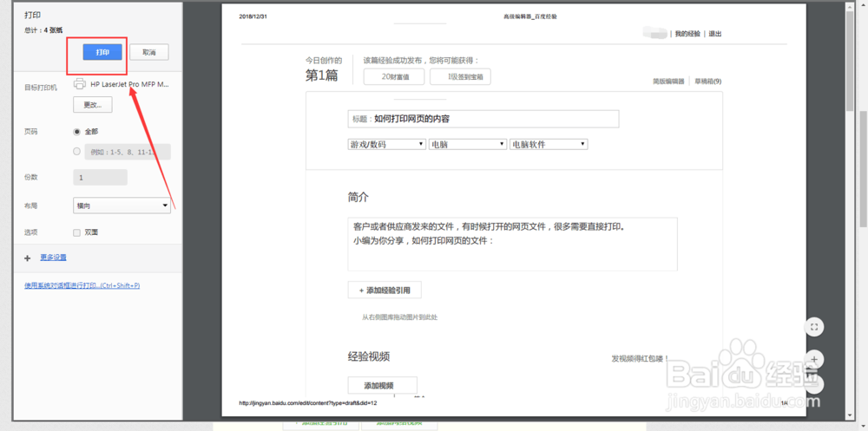Click the 简介 text area
Image resolution: width=868 pixels, height=431 pixels.
pos(513,244)
